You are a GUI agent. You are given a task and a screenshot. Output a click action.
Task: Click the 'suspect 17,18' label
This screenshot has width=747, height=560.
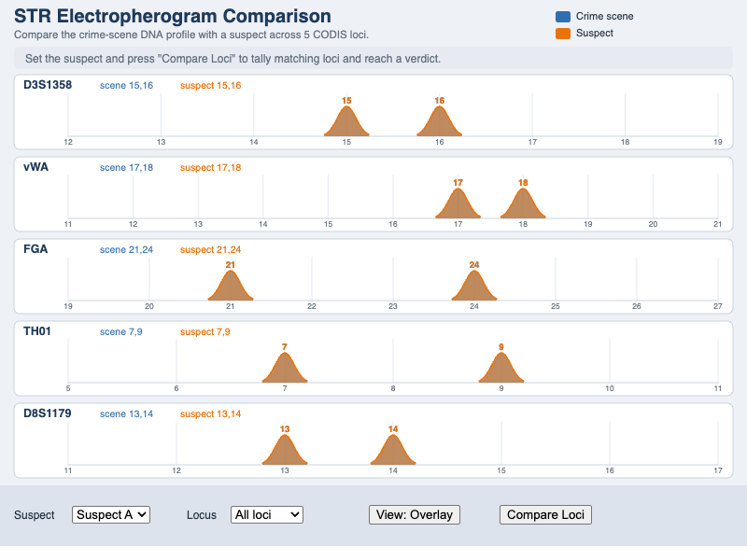[211, 168]
